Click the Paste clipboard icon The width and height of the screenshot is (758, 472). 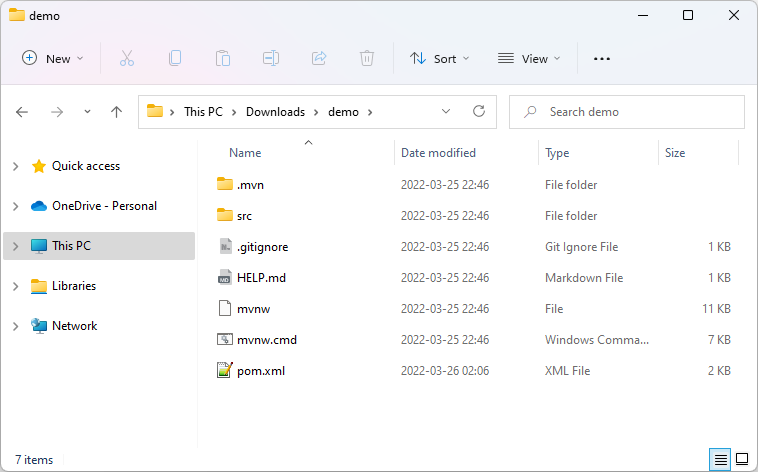[223, 59]
